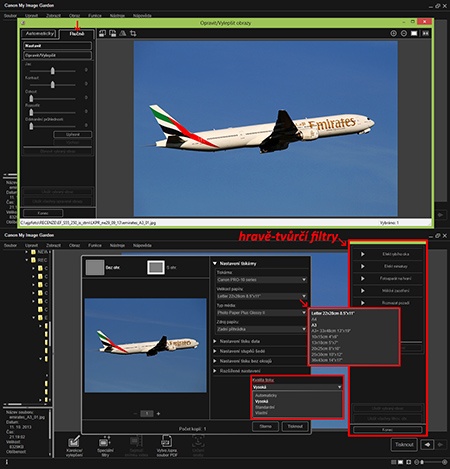Open the print quality Vysoká dropdown
Image resolution: width=450 pixels, height=469 pixels.
(297, 387)
